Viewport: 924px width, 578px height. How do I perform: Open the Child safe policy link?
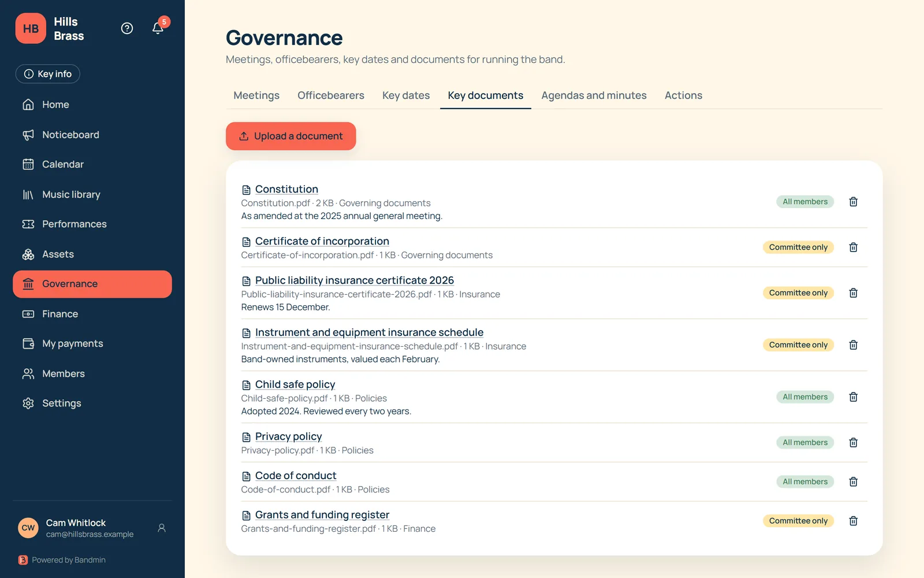(x=295, y=384)
